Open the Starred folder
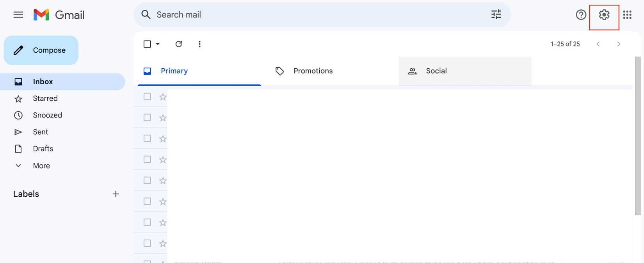 click(x=45, y=99)
